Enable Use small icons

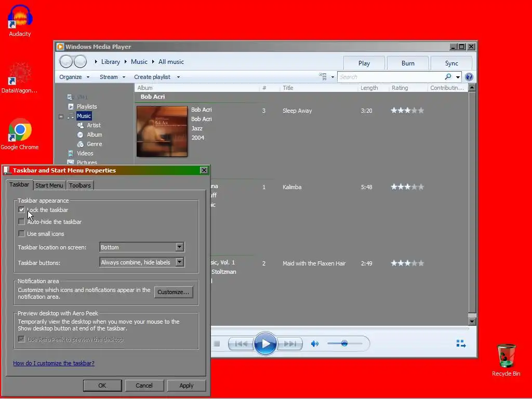point(21,233)
